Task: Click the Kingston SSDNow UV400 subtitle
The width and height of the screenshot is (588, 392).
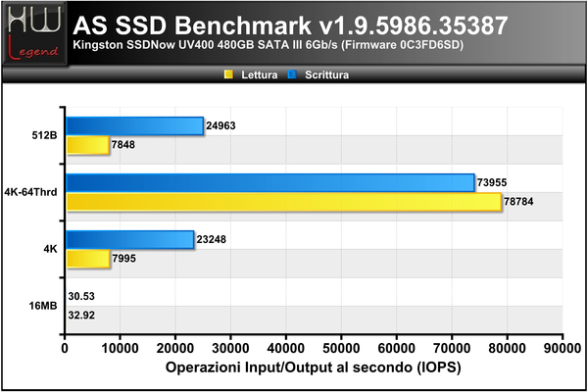Action: (269, 45)
